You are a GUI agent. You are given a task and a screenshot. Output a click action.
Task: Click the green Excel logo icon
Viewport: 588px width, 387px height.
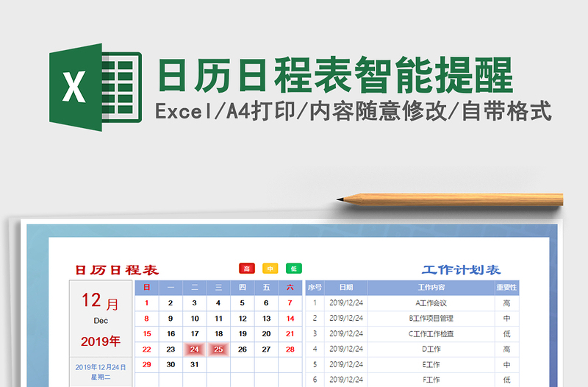pos(96,87)
